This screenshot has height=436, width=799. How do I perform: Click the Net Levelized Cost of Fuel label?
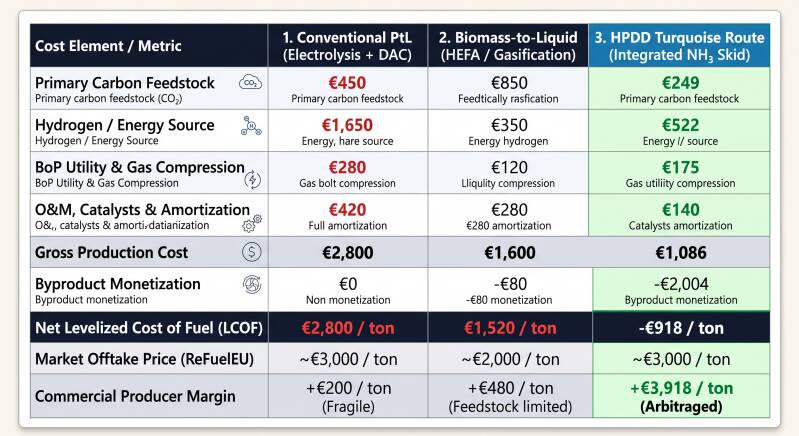(149, 328)
